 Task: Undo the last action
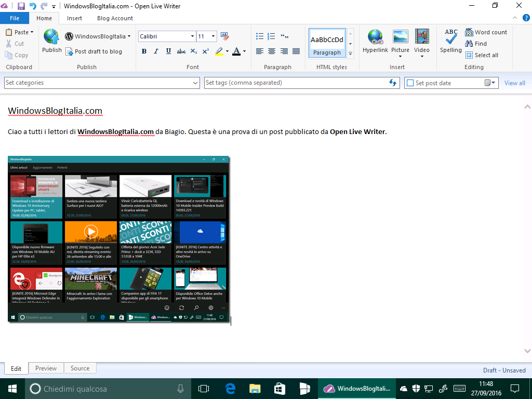33,6
